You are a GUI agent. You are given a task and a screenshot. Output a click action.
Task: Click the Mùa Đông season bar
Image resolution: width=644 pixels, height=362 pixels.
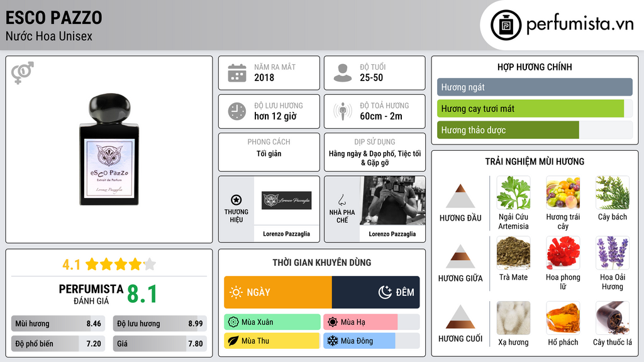372,341
